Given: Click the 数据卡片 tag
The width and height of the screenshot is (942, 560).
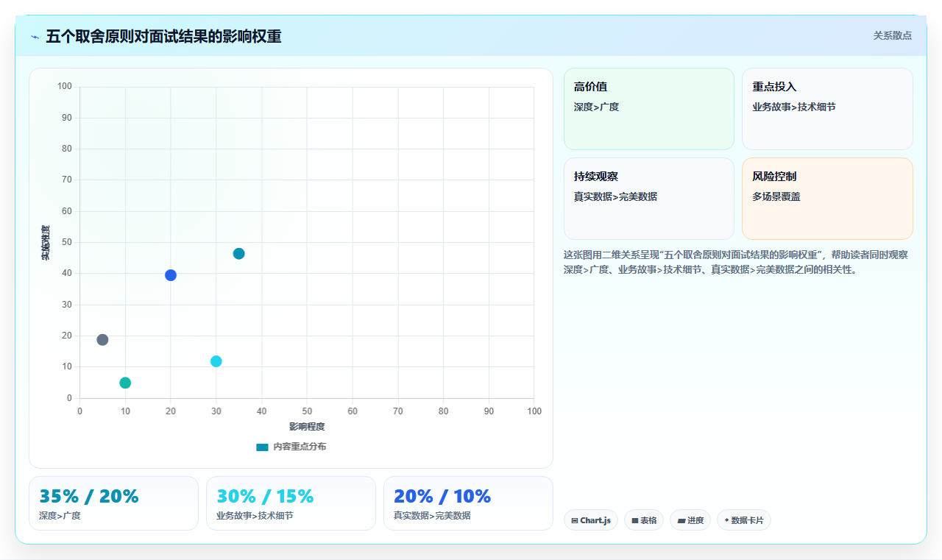Looking at the screenshot, I should click(x=744, y=520).
